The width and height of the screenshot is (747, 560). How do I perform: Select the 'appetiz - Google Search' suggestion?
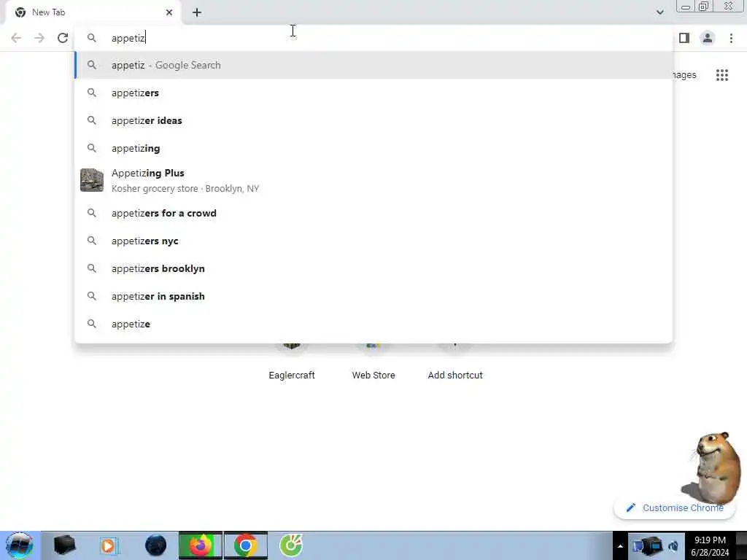click(x=373, y=65)
